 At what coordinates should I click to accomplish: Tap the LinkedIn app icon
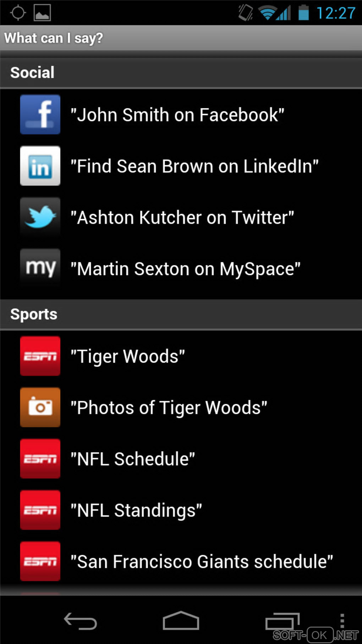[x=40, y=166]
